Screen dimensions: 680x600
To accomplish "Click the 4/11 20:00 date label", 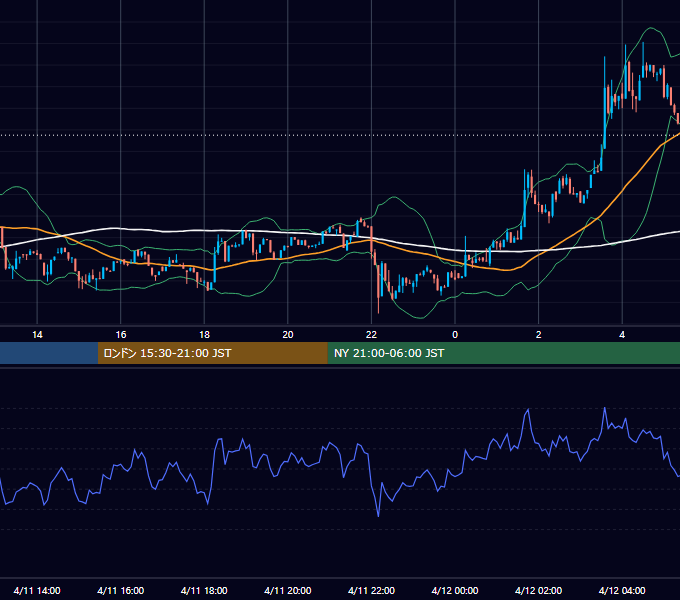I will [288, 590].
